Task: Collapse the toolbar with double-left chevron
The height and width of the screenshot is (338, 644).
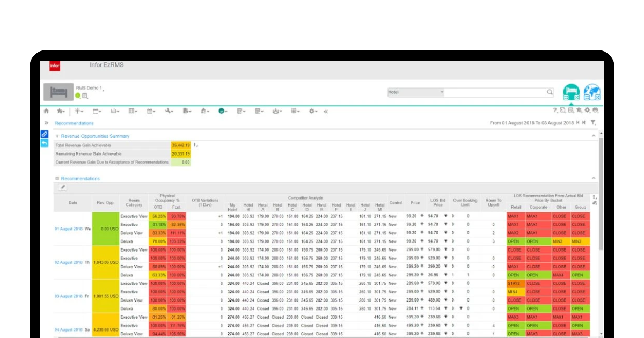Action: coord(326,111)
